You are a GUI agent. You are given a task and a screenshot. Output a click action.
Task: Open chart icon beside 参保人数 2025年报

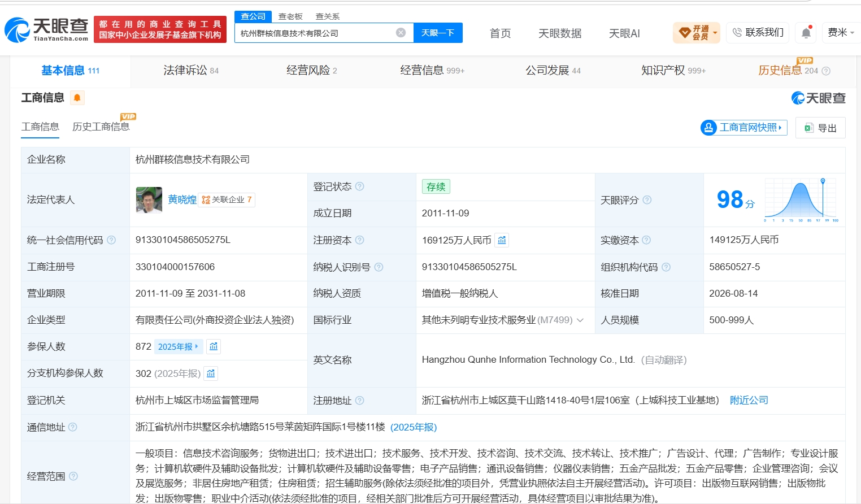pos(214,346)
